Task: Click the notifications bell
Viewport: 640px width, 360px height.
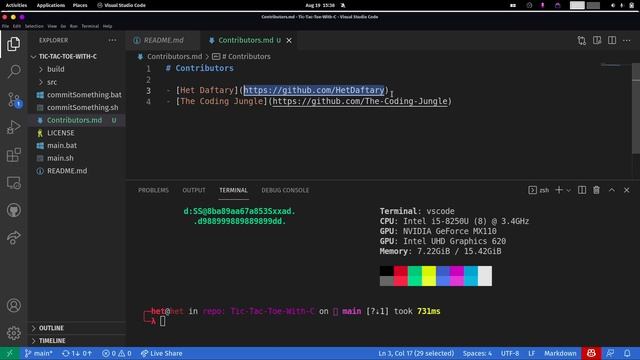Action: tap(627, 353)
